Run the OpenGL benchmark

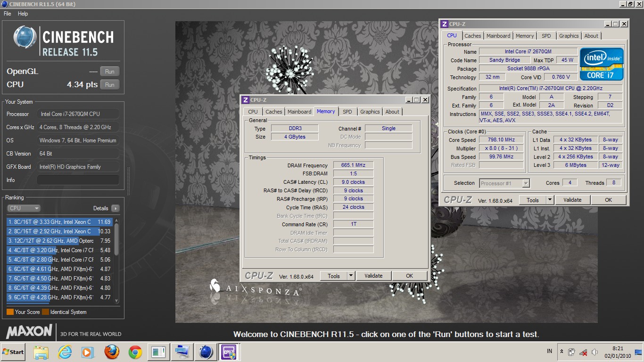click(109, 72)
